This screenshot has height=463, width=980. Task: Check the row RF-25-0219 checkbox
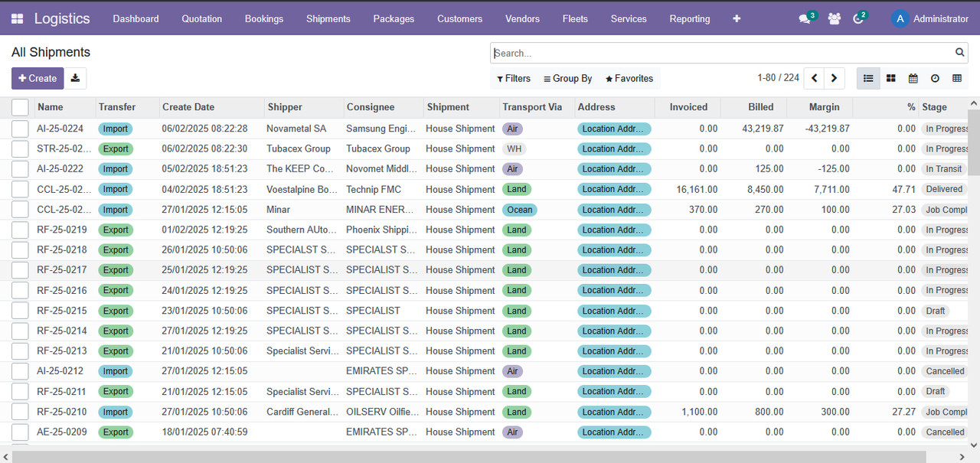point(20,230)
